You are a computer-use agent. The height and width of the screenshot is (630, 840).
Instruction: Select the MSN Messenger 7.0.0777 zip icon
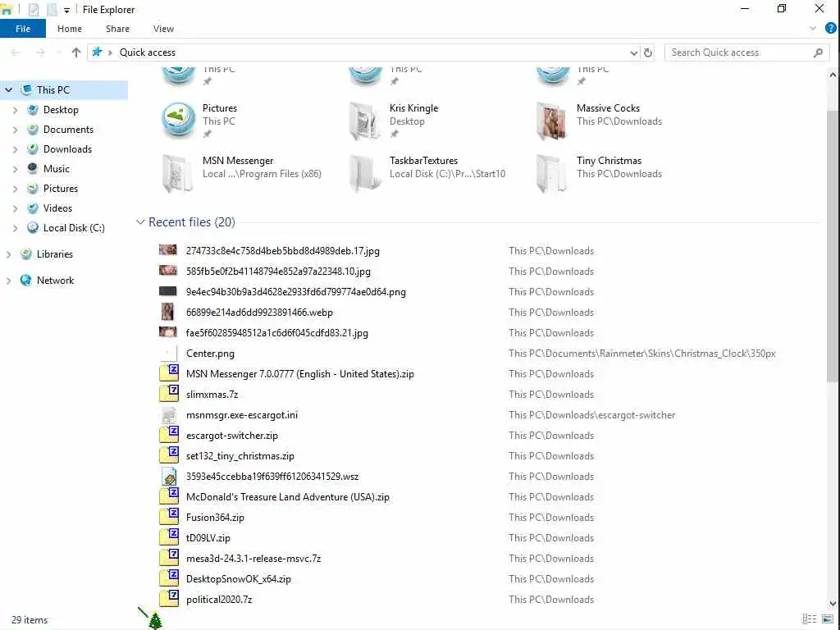[x=169, y=373]
